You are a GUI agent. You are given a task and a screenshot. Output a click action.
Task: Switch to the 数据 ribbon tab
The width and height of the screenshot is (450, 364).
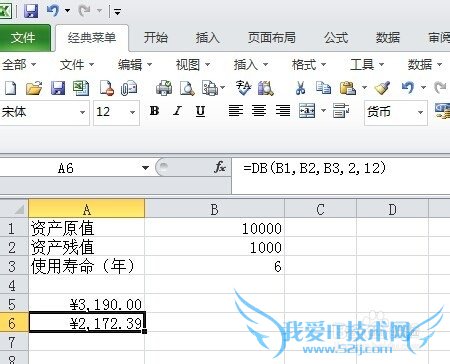(388, 38)
